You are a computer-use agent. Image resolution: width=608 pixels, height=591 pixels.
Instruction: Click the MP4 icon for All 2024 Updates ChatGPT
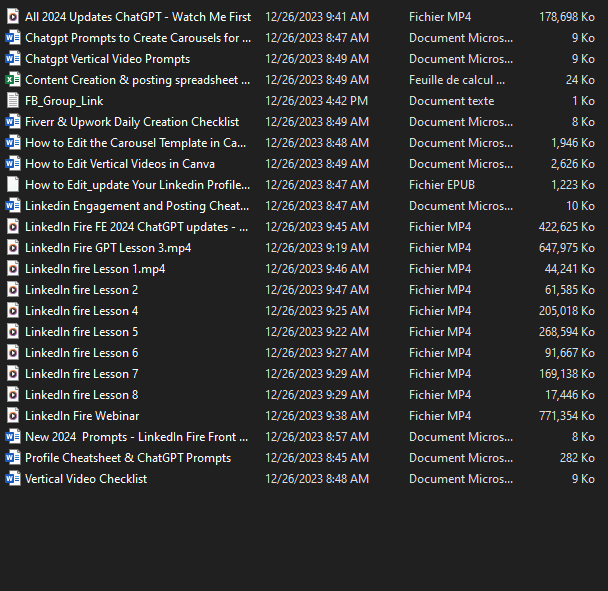click(x=13, y=17)
